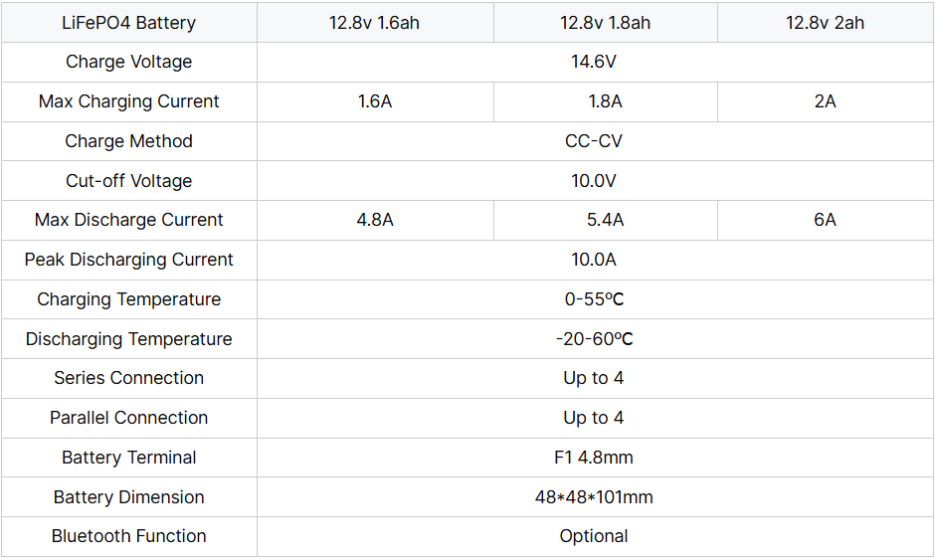The height and width of the screenshot is (560, 937).
Task: Click the 48*48*101mm dimension value
Action: click(x=594, y=497)
